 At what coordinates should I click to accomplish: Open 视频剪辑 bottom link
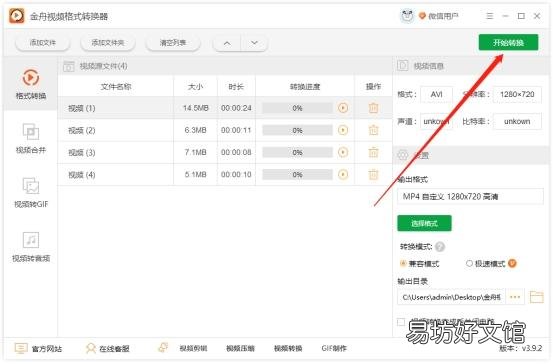pyautogui.click(x=193, y=348)
